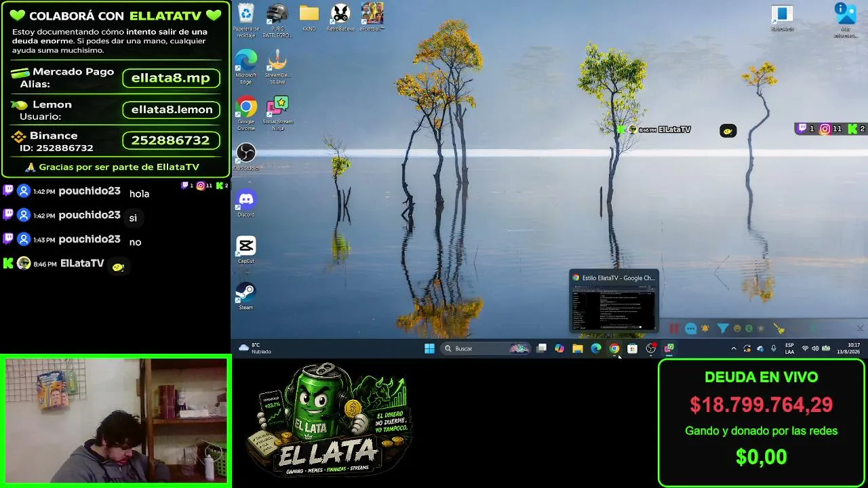Click the red pause button in overlay bar
Screen dimensions: 868x488
click(674, 329)
